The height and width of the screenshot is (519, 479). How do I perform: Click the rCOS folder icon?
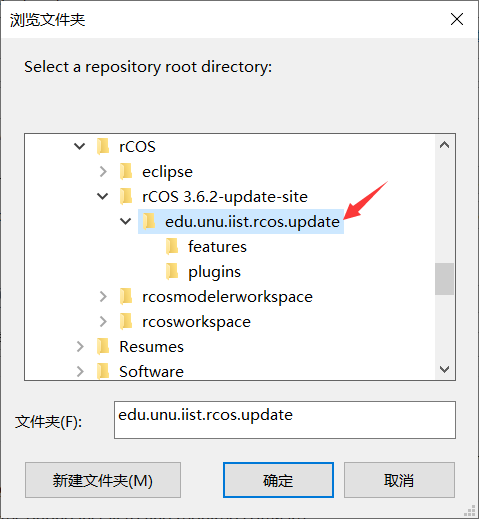coord(103,146)
